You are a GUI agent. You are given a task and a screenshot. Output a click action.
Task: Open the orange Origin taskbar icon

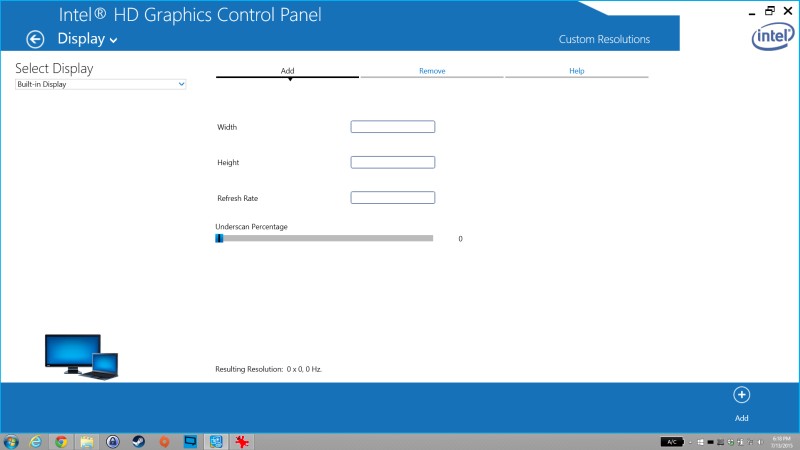pos(164,441)
